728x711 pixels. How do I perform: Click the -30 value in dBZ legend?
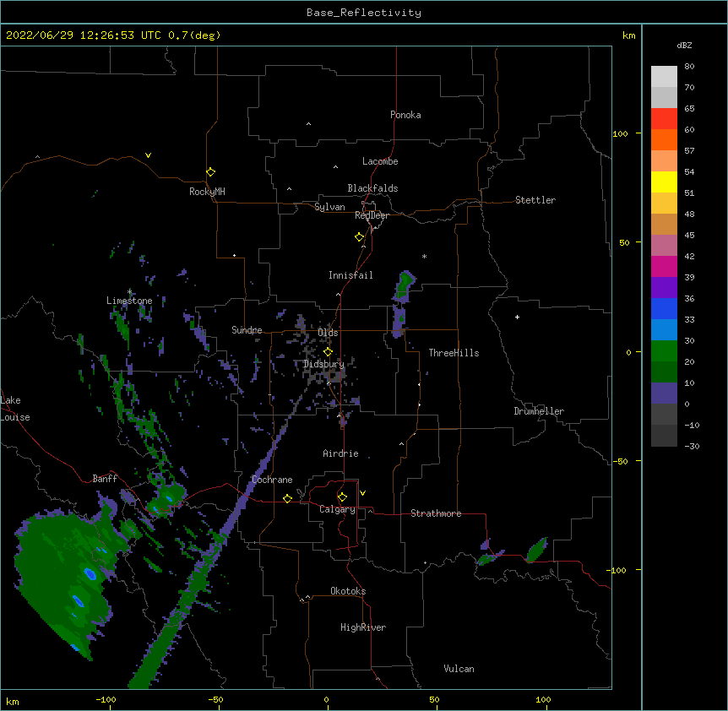pos(692,446)
